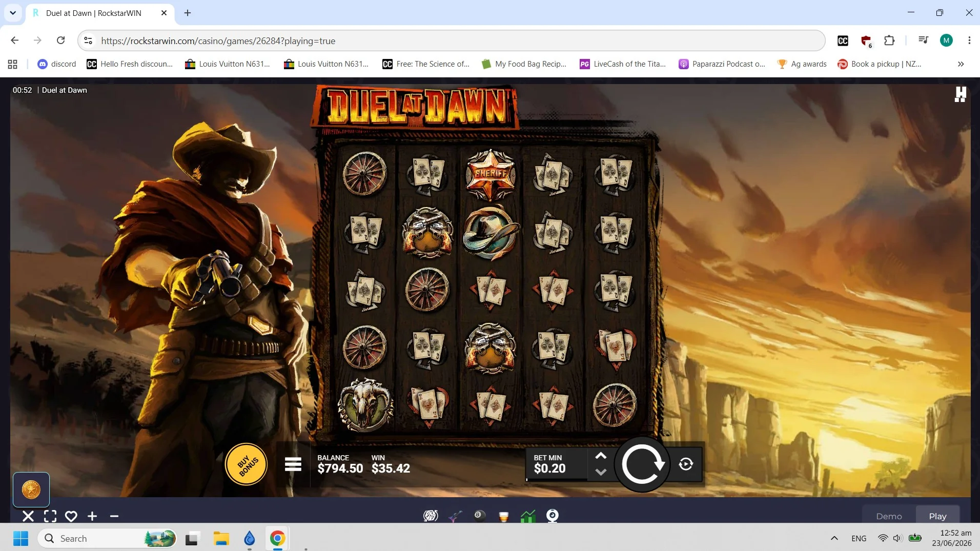
Task: Switch to Play mode
Action: pyautogui.click(x=937, y=516)
